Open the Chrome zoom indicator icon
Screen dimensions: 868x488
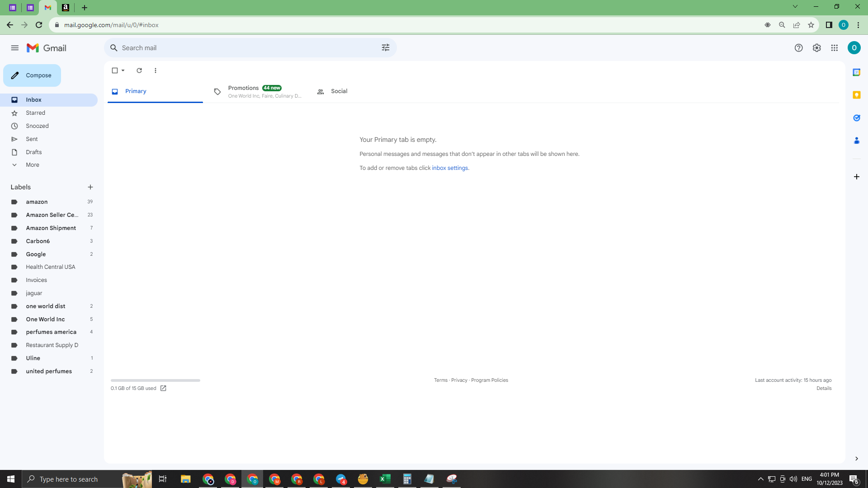tap(782, 25)
